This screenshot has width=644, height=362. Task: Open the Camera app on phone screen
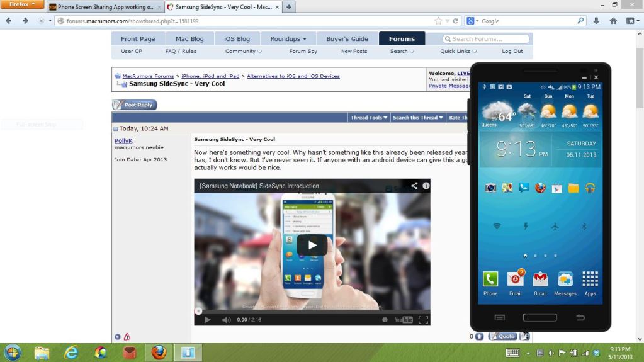pyautogui.click(x=490, y=188)
